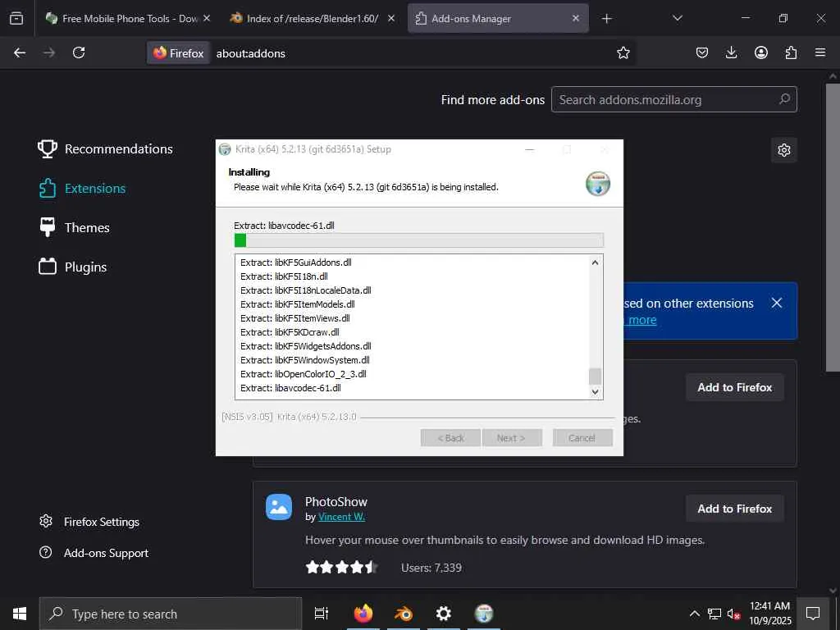Open Settings from the taskbar
840x630 pixels.
pos(444,614)
